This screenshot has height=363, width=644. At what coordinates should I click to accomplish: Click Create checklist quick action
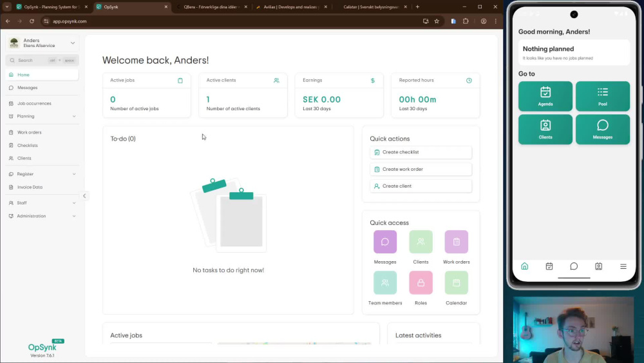tap(421, 152)
